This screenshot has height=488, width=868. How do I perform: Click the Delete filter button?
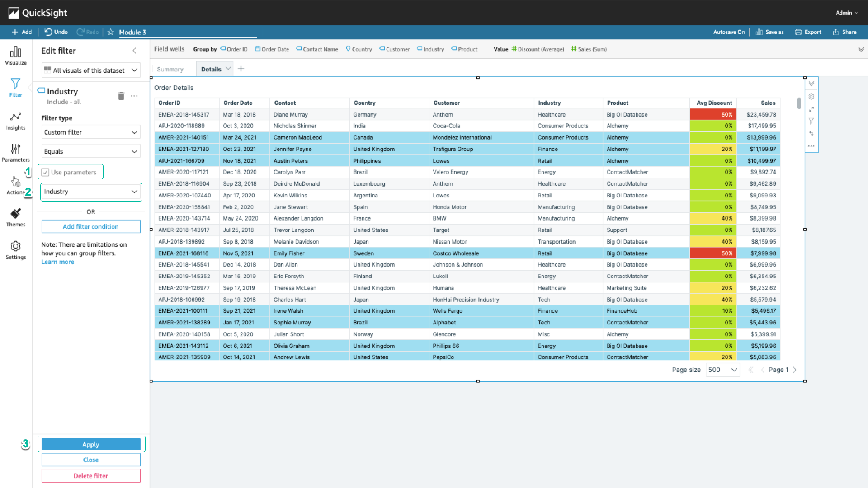coord(91,475)
